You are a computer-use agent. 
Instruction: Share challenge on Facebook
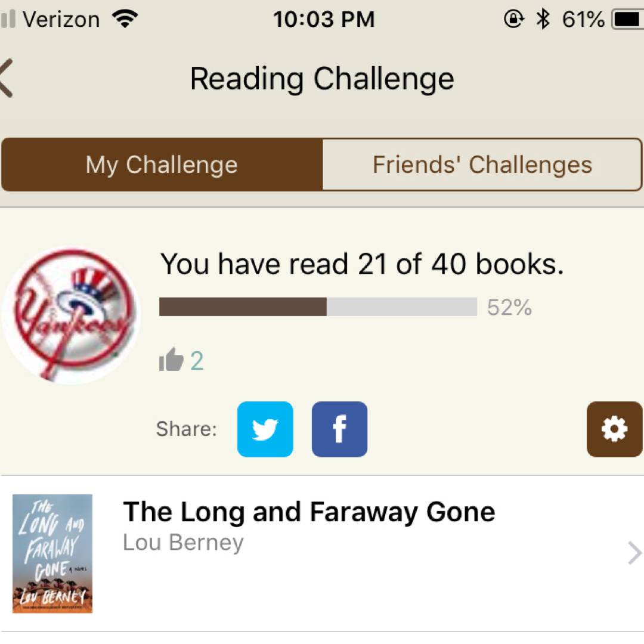click(339, 429)
